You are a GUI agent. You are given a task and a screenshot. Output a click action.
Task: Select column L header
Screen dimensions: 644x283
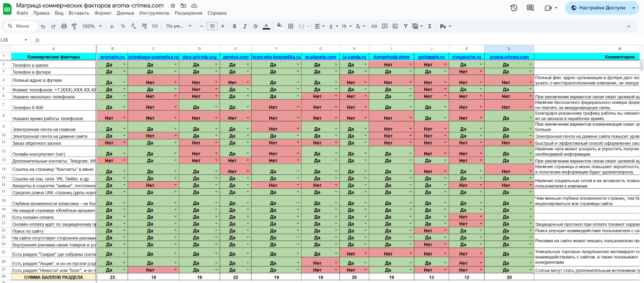click(509, 48)
